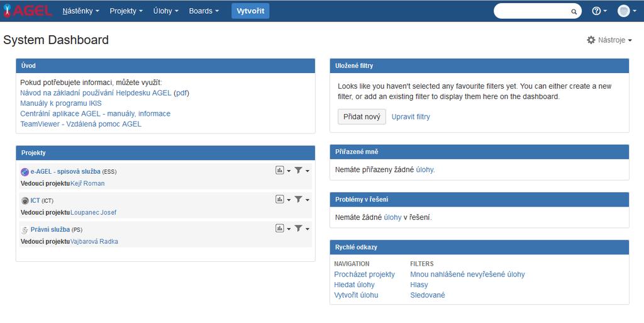Click the Přiřazené mně panel header
Viewport: 644px width, 323px height.
[x=479, y=152]
